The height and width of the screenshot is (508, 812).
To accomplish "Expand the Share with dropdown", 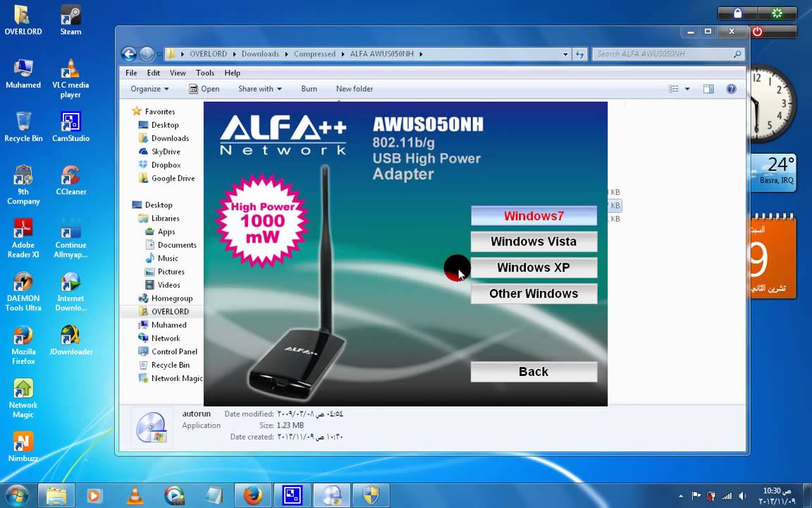I will point(260,89).
